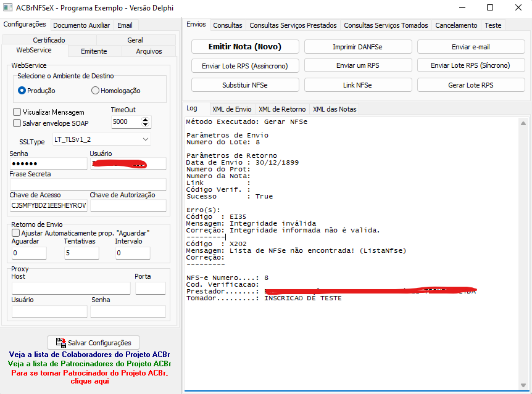
Task: Click the Emitir Nota (Novo) button
Action: pyautogui.click(x=245, y=47)
